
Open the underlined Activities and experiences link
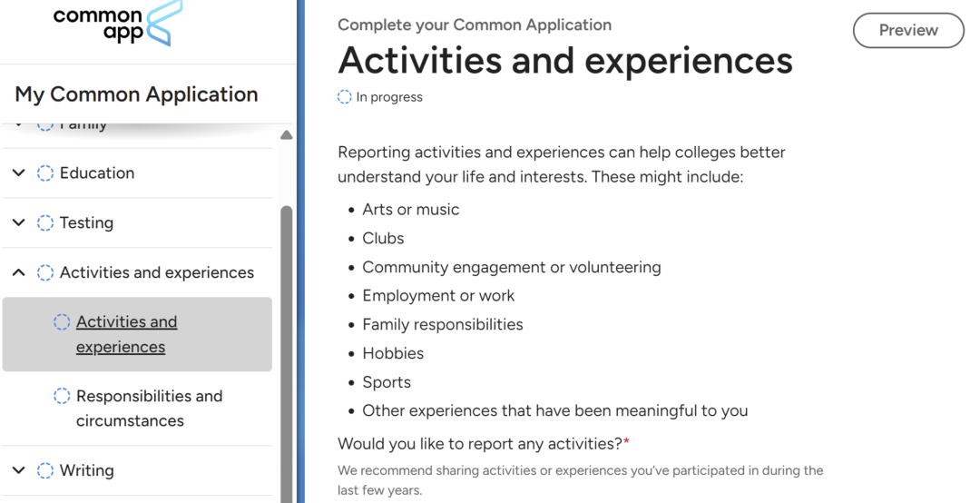coord(126,334)
